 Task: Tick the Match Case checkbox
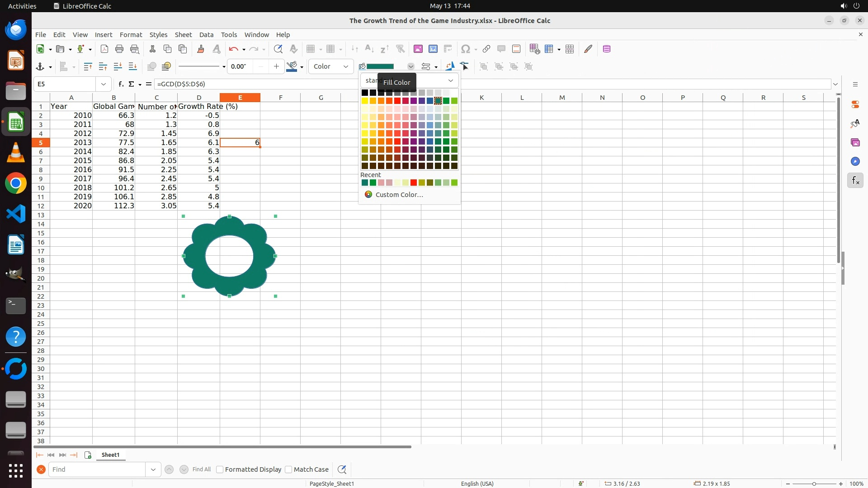pyautogui.click(x=288, y=469)
